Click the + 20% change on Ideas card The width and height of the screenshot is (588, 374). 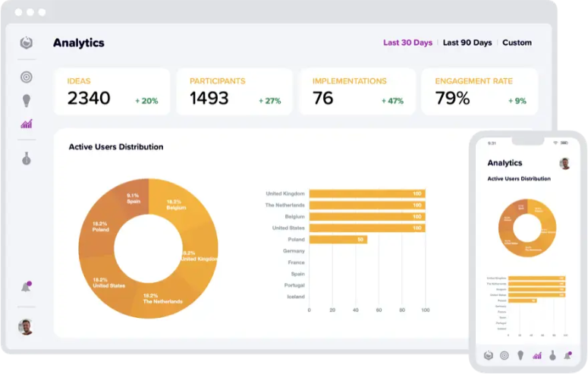click(146, 101)
